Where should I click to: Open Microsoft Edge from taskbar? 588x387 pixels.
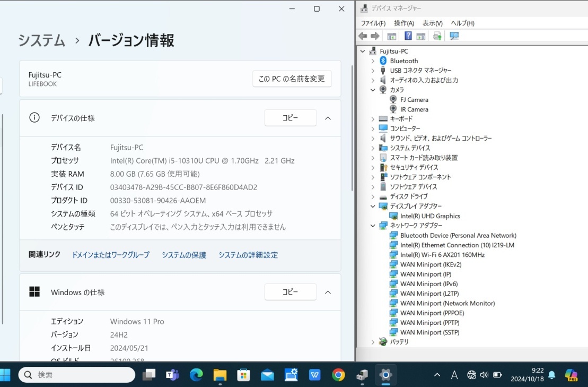click(x=196, y=375)
